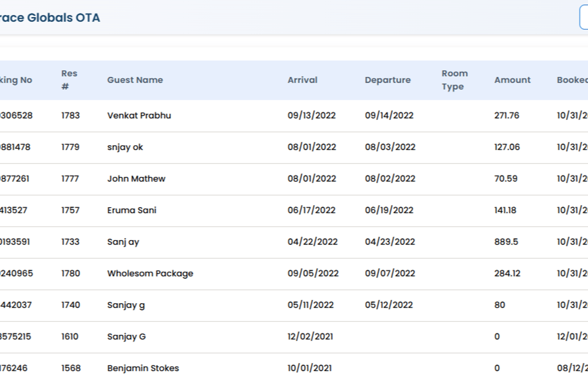Screen dimensions: 588x379
Task: Click reservation number 1610
Action: pyautogui.click(x=70, y=336)
